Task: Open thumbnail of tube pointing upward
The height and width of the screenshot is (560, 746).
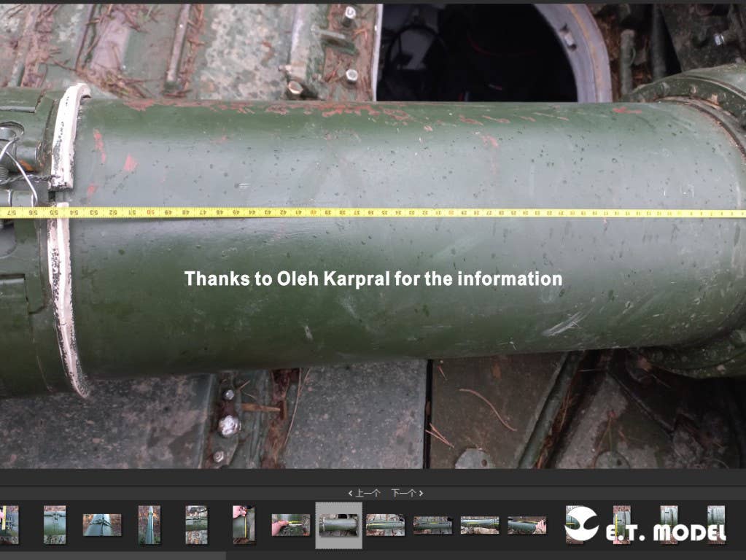Action: pyautogui.click(x=149, y=525)
